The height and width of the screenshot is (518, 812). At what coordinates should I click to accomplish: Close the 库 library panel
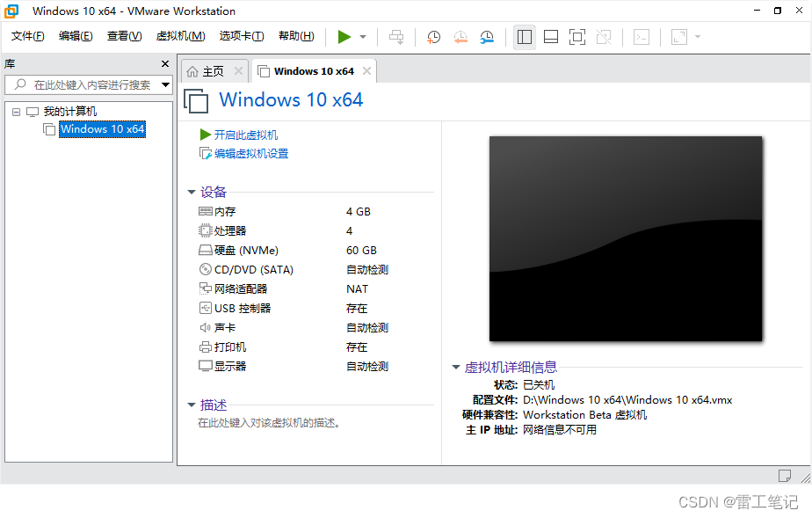click(x=165, y=63)
